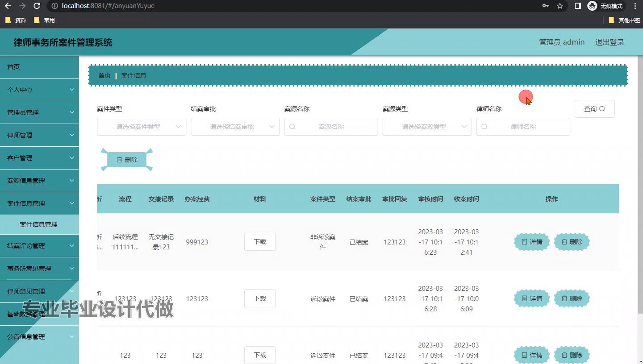Image resolution: width=643 pixels, height=364 pixels.
Task: Open the 资料 bookmark folder
Action: click(x=16, y=20)
